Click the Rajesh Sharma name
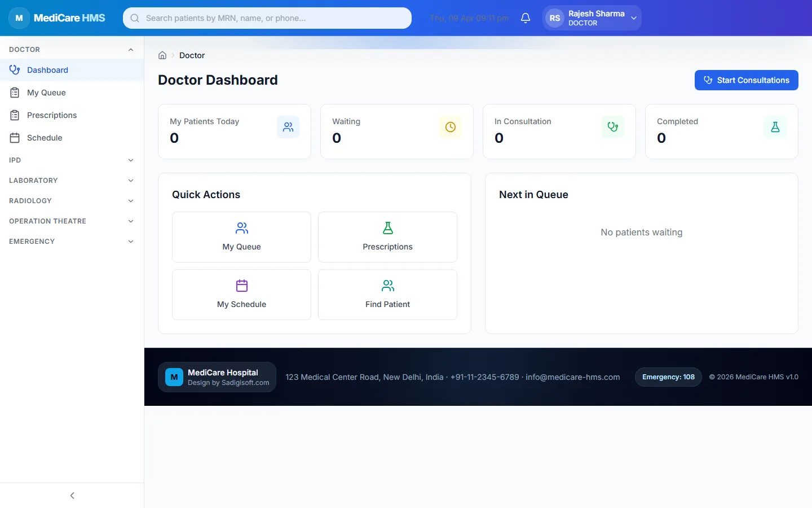The height and width of the screenshot is (508, 812). pyautogui.click(x=597, y=14)
